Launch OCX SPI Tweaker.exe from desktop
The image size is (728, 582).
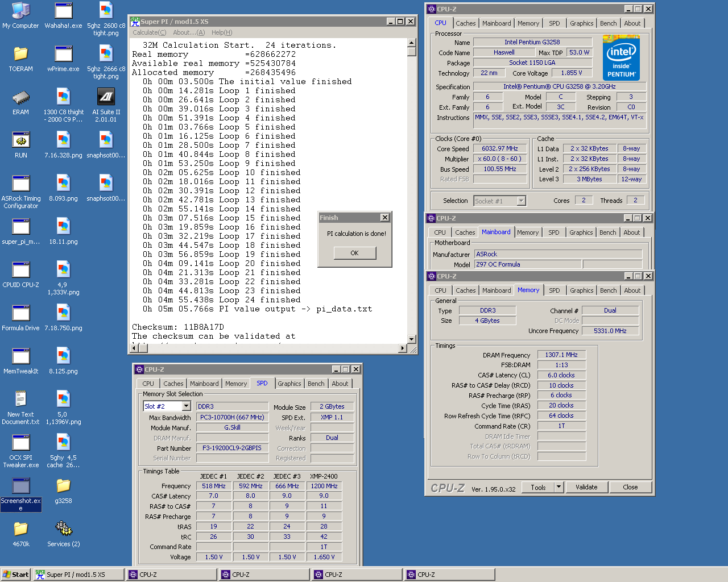pos(21,451)
